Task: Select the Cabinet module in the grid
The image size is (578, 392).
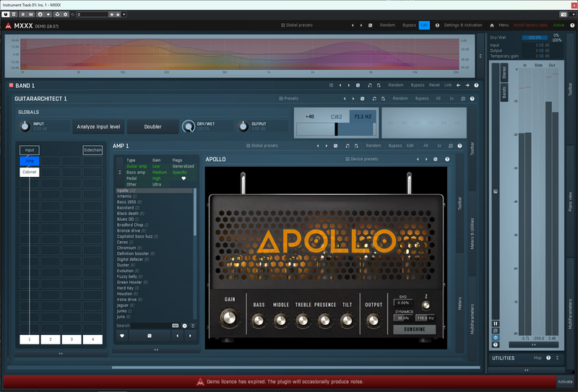Action: click(30, 172)
